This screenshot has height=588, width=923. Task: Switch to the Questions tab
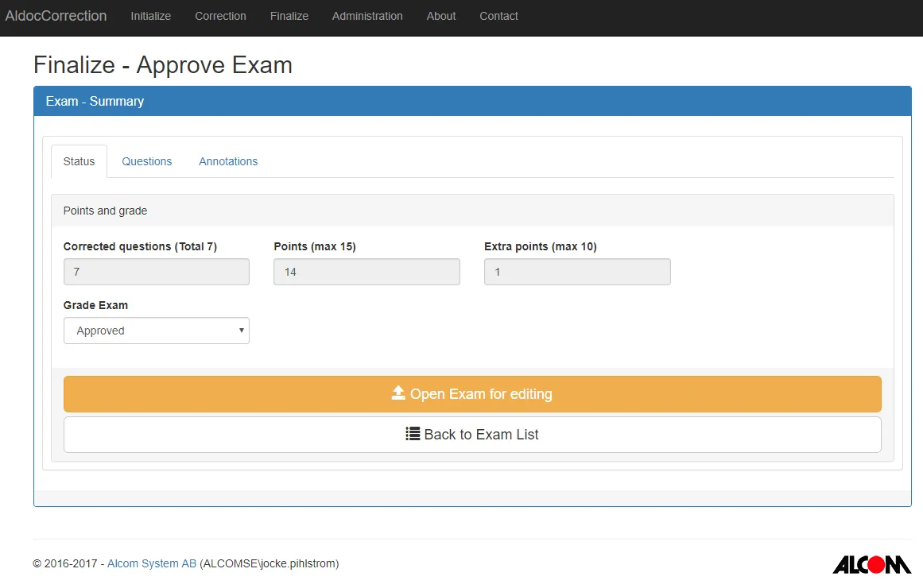pyautogui.click(x=146, y=161)
